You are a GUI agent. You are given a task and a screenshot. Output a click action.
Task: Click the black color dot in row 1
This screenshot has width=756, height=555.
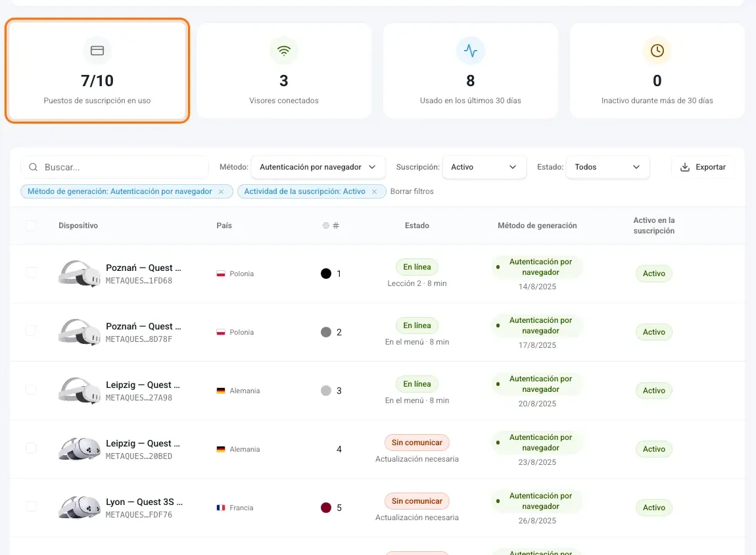click(x=326, y=274)
